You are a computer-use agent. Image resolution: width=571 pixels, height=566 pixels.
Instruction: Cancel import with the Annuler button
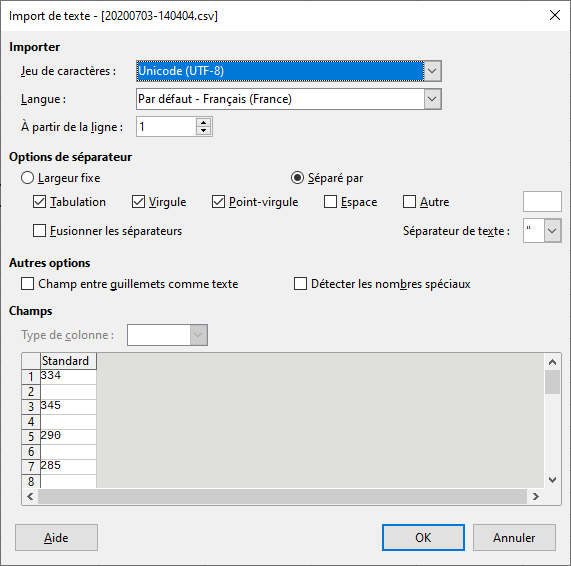(x=514, y=538)
